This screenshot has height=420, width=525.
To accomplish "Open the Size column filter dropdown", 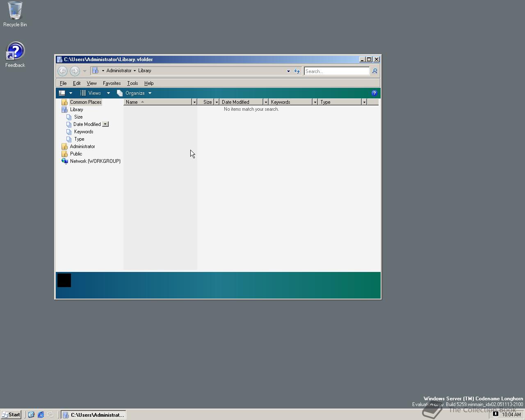I will click(217, 102).
